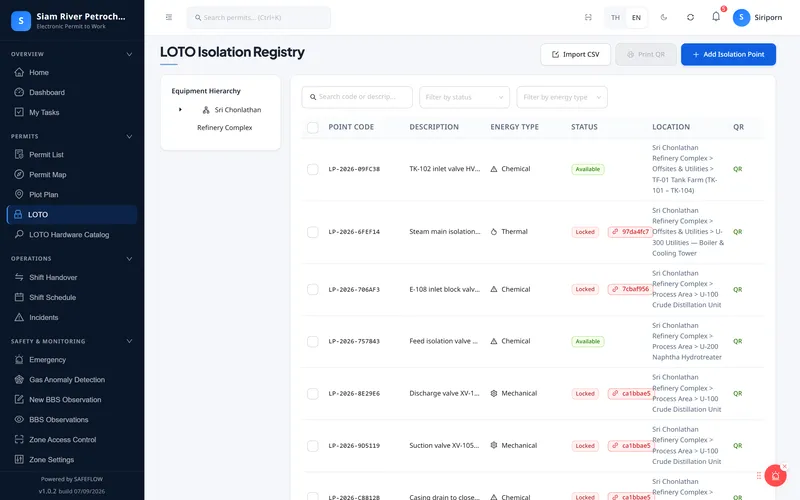Open QR for LP-2026-905119

coord(738,445)
